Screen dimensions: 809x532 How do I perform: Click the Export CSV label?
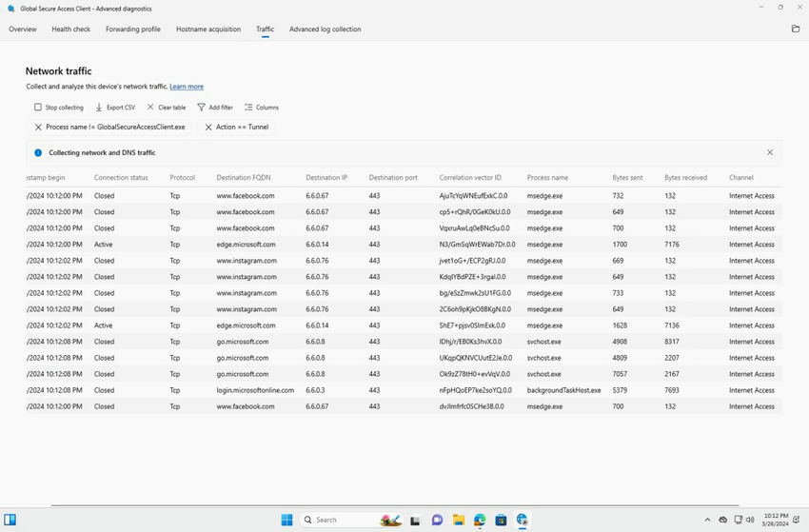121,108
